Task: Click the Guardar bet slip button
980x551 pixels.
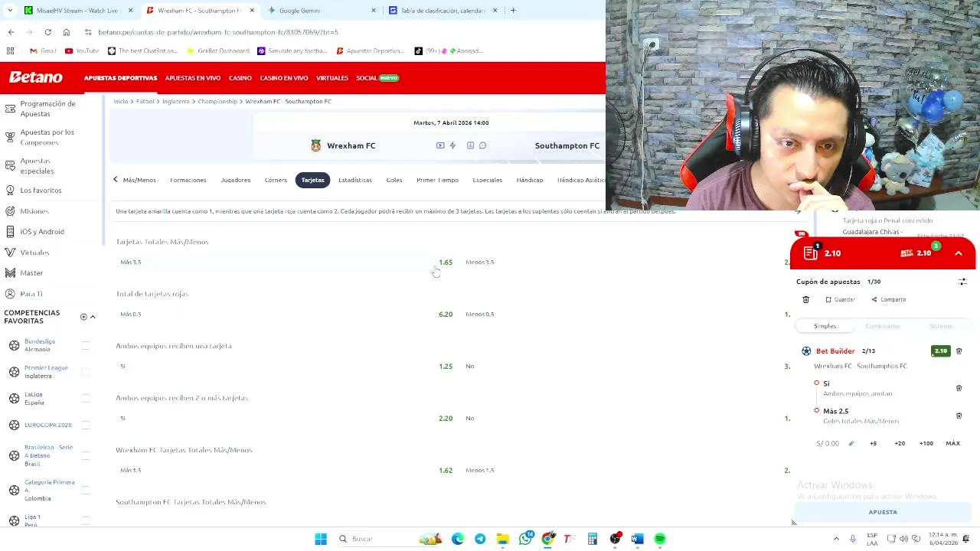Action: click(x=840, y=299)
